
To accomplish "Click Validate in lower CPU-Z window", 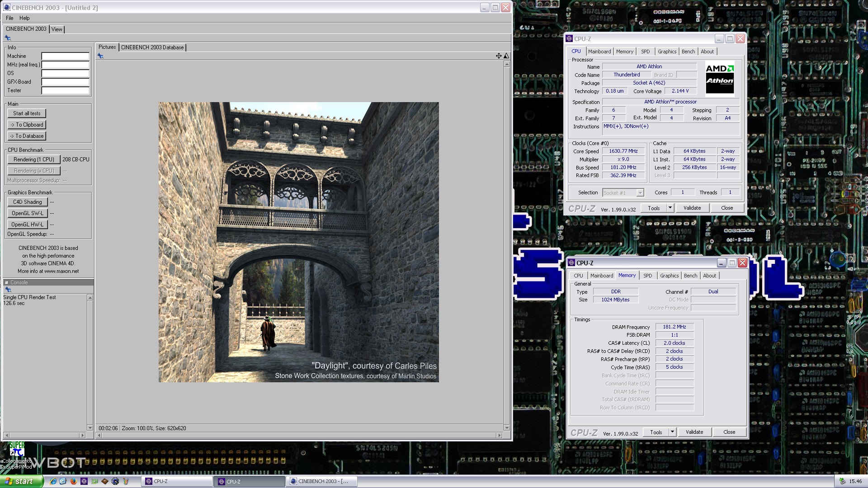I will coord(694,432).
